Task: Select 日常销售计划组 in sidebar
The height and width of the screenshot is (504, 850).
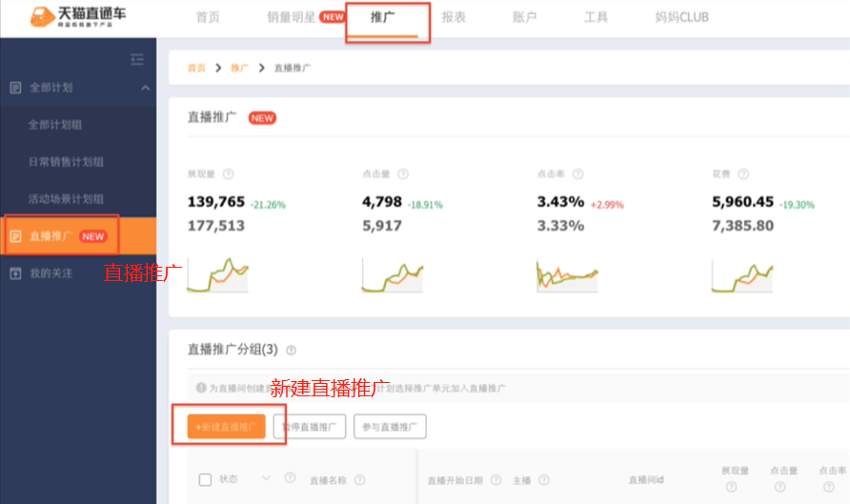Action: coord(66,162)
